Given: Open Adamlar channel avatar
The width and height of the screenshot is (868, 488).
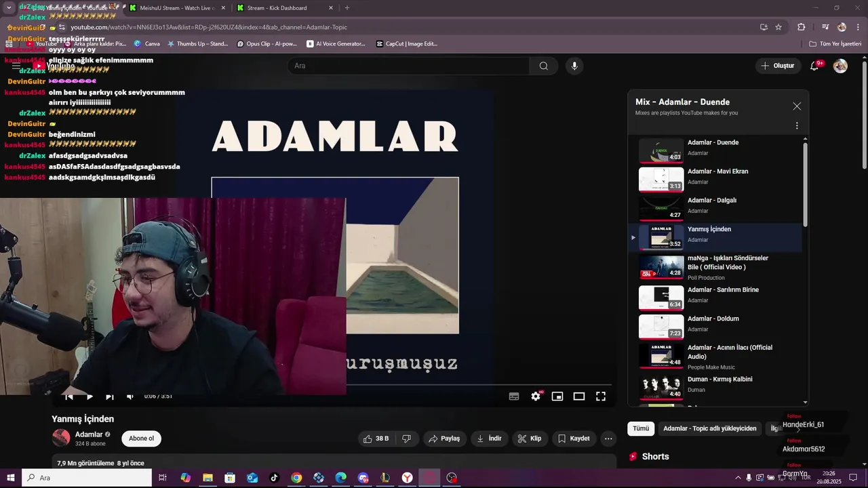Looking at the screenshot, I should [61, 438].
